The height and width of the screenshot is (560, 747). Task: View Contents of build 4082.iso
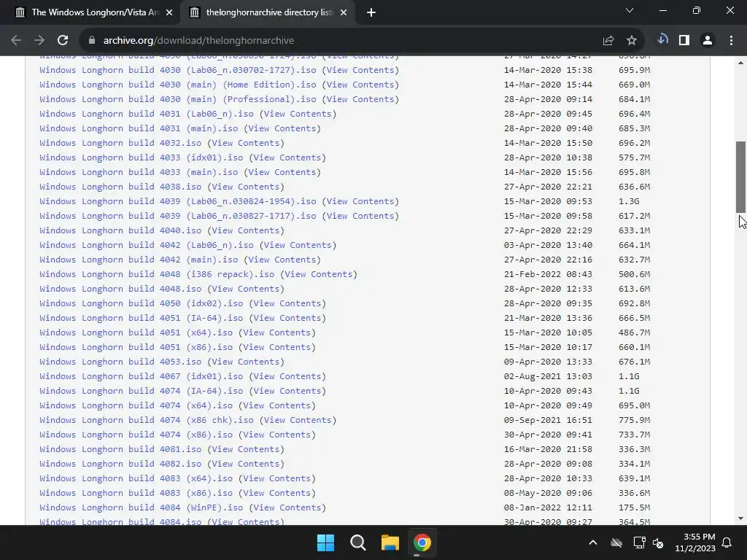(x=245, y=464)
